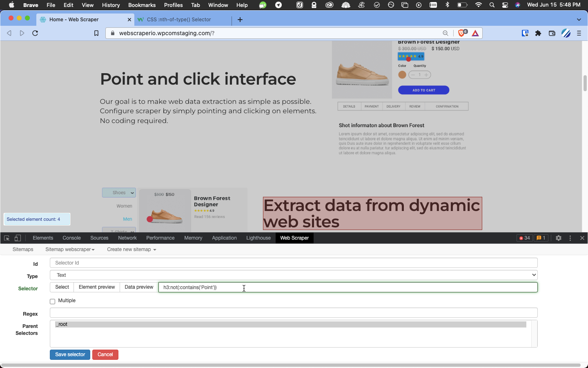Click the Brave Shields lion icon

461,33
